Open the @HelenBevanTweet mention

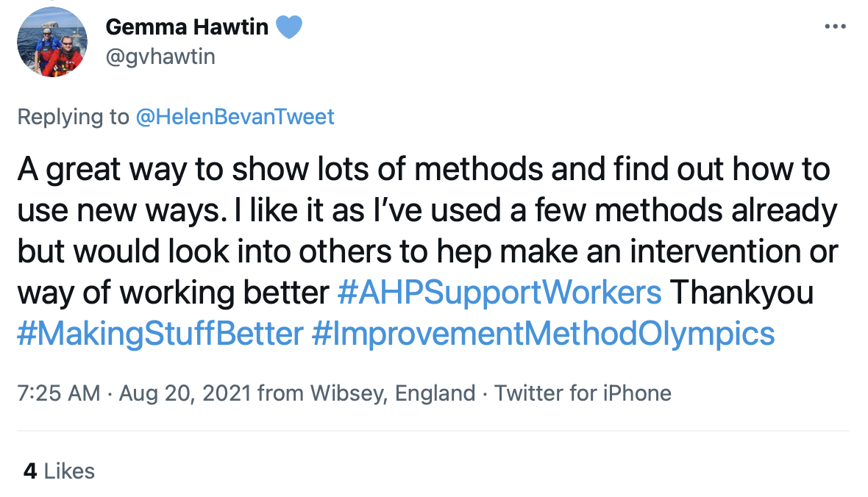point(235,117)
